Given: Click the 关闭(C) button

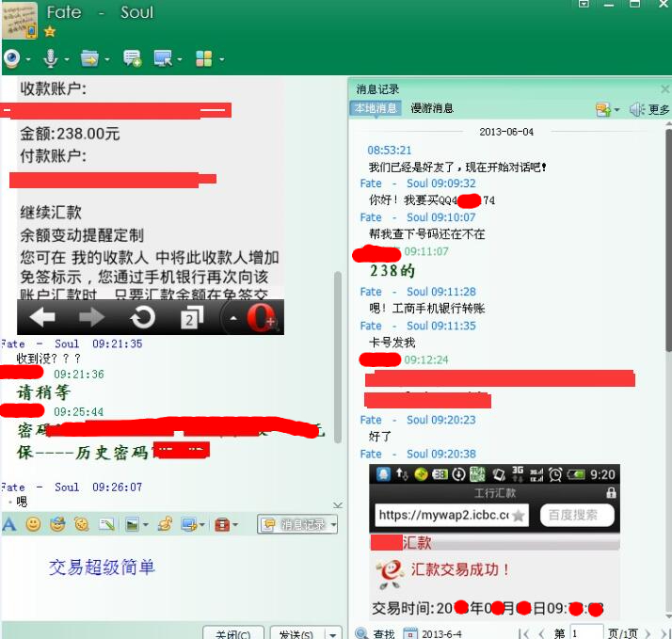Looking at the screenshot, I should tap(232, 633).
